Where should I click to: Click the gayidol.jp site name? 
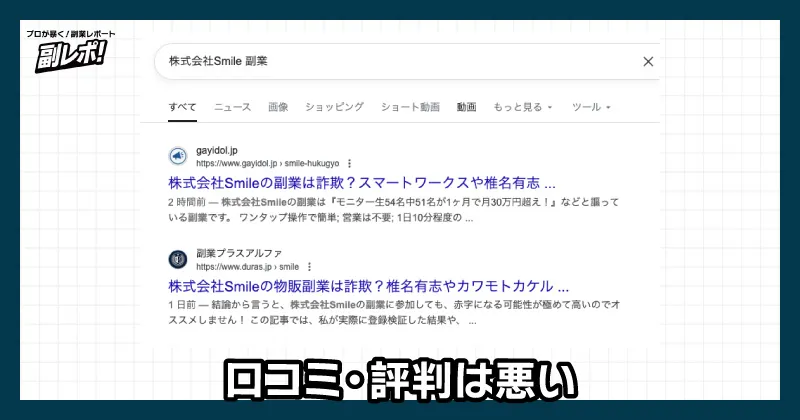[x=217, y=151]
